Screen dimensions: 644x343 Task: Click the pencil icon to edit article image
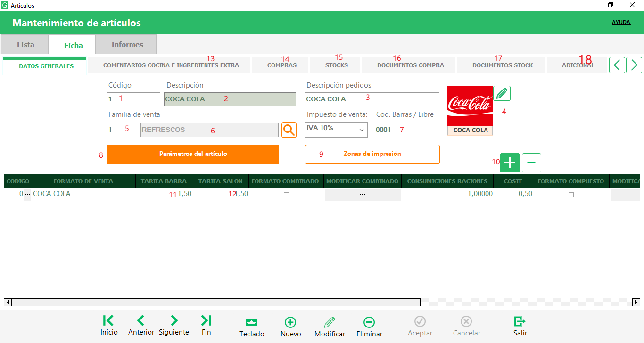coord(502,93)
